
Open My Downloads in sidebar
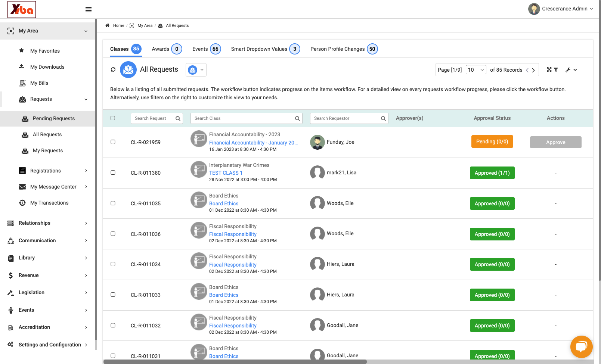click(x=47, y=67)
